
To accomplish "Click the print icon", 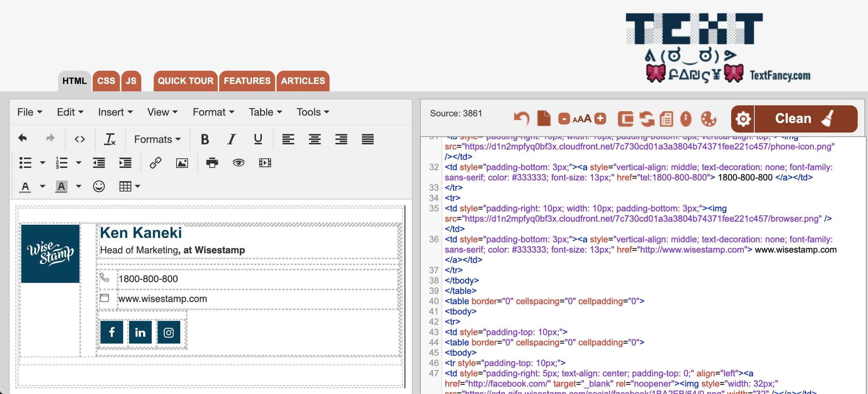I will click(212, 162).
